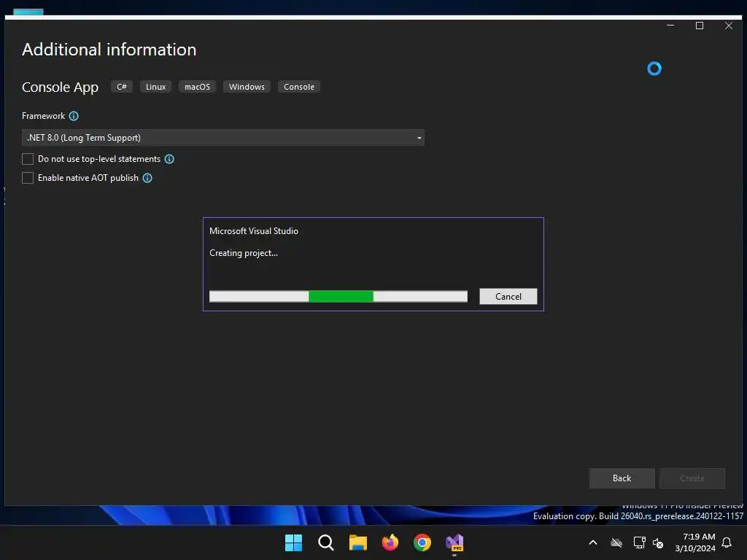This screenshot has height=560, width=747.
Task: Click the Linux tag
Action: click(156, 87)
